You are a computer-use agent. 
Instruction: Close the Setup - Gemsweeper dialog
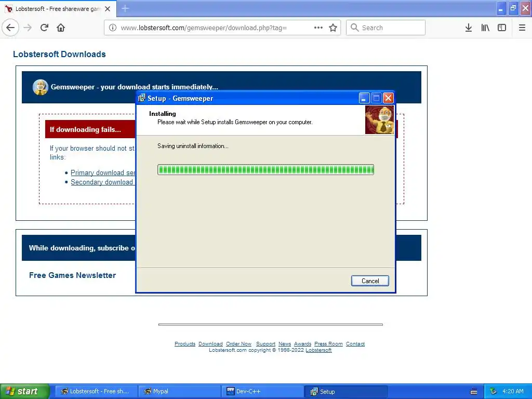(x=389, y=98)
